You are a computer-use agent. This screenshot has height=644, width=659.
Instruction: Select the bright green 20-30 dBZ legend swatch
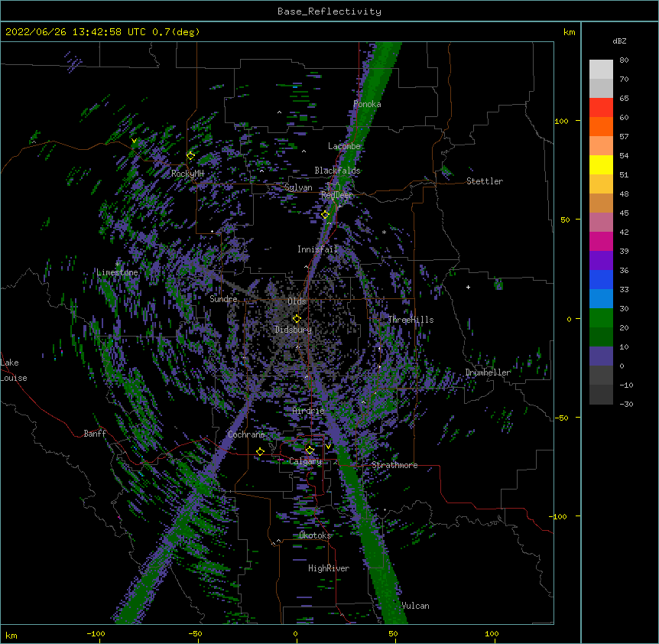(x=601, y=318)
